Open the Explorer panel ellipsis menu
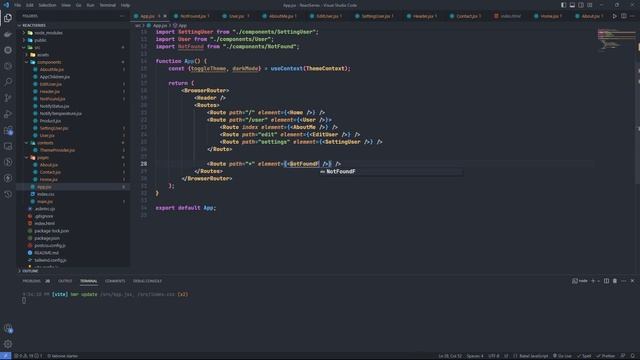 [x=122, y=16]
